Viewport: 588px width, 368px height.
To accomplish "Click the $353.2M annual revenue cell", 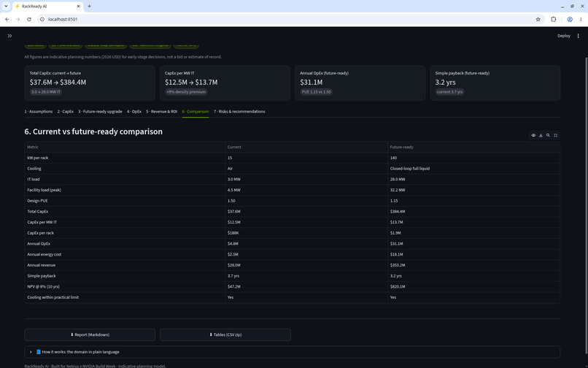I will [473, 265].
